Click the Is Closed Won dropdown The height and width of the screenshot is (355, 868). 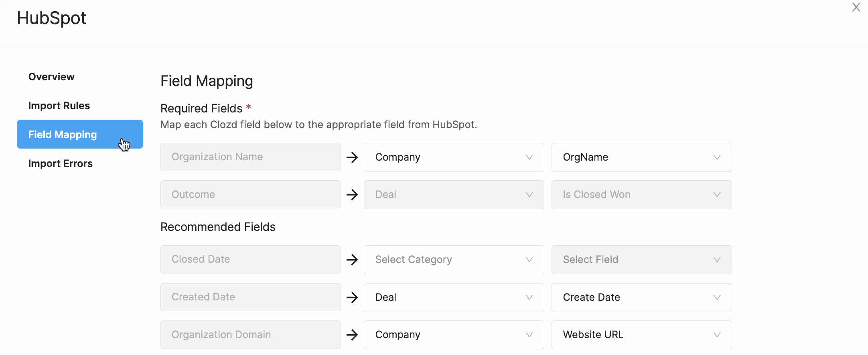click(641, 195)
